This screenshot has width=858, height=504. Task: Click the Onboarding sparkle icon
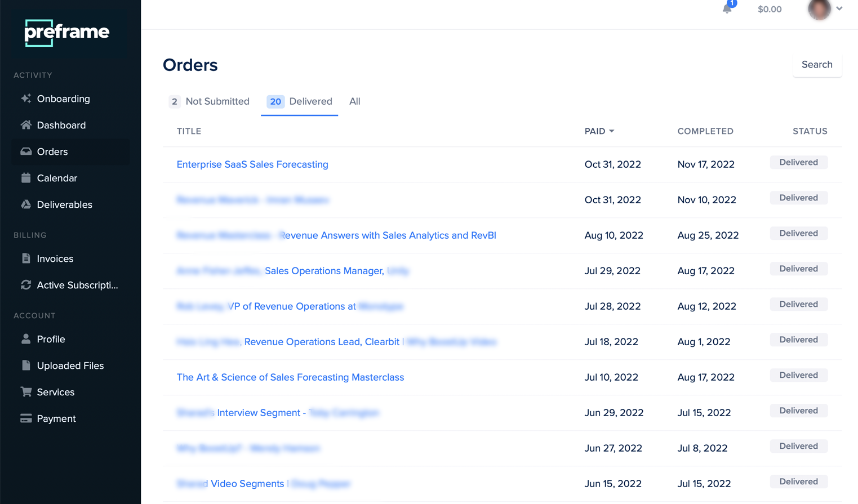pyautogui.click(x=26, y=99)
